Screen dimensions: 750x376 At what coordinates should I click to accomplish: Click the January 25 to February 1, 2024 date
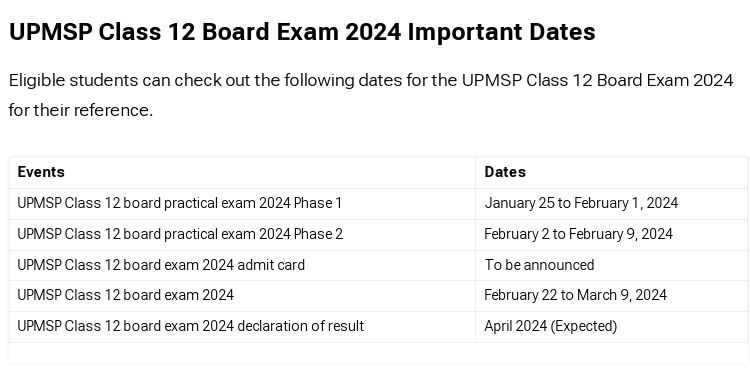581,203
